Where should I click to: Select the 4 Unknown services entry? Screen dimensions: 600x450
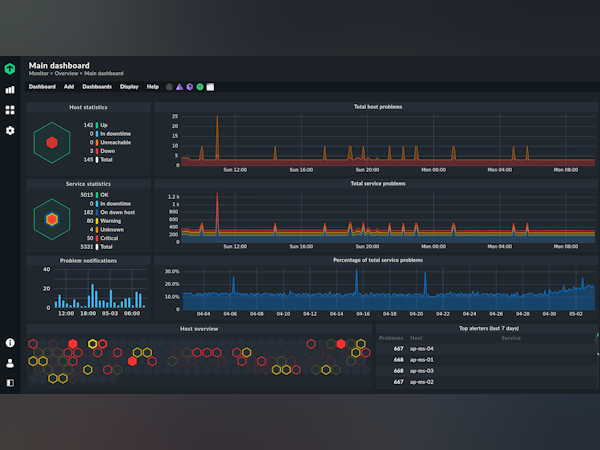click(107, 230)
